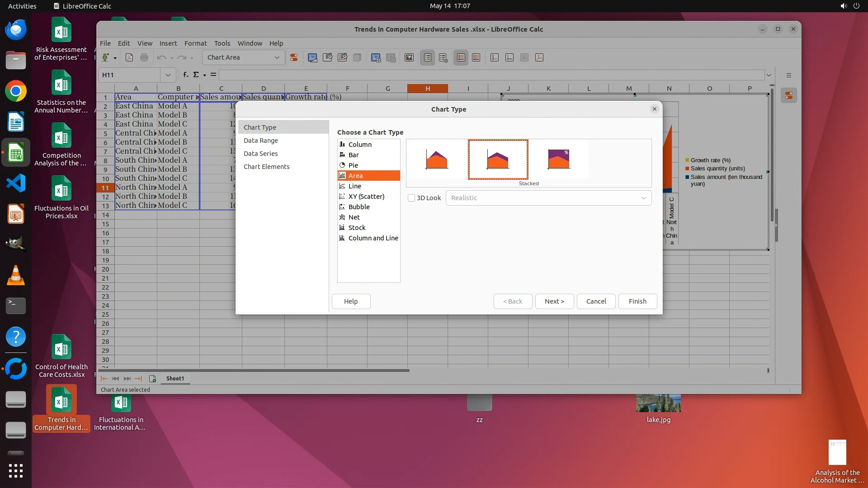This screenshot has width=868, height=488.
Task: Enable the 3D Look checkbox
Action: click(x=411, y=198)
